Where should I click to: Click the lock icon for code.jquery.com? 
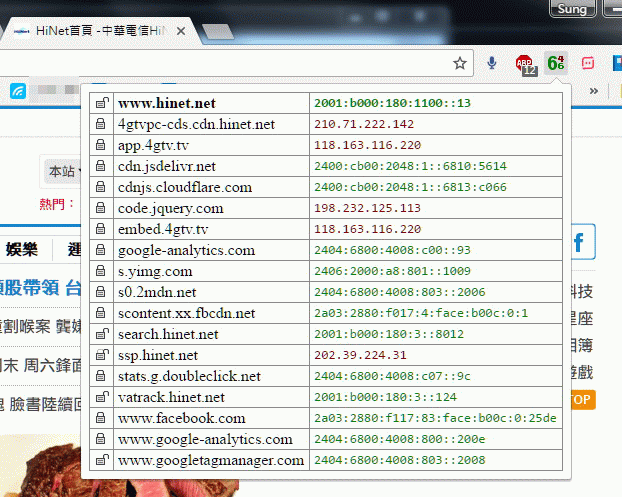click(101, 208)
